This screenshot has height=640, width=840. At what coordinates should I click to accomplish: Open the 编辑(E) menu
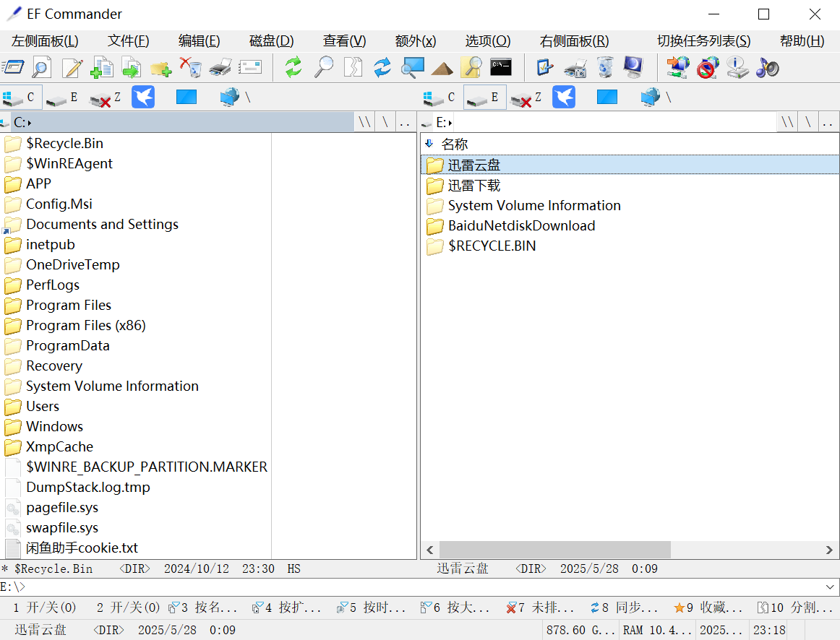coord(200,41)
